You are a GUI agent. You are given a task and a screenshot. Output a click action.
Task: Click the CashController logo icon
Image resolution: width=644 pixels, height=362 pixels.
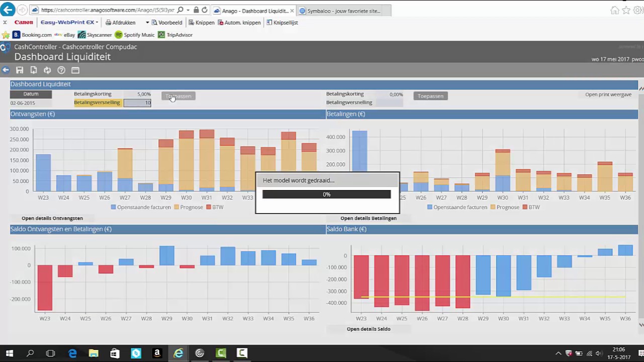pos(5,48)
